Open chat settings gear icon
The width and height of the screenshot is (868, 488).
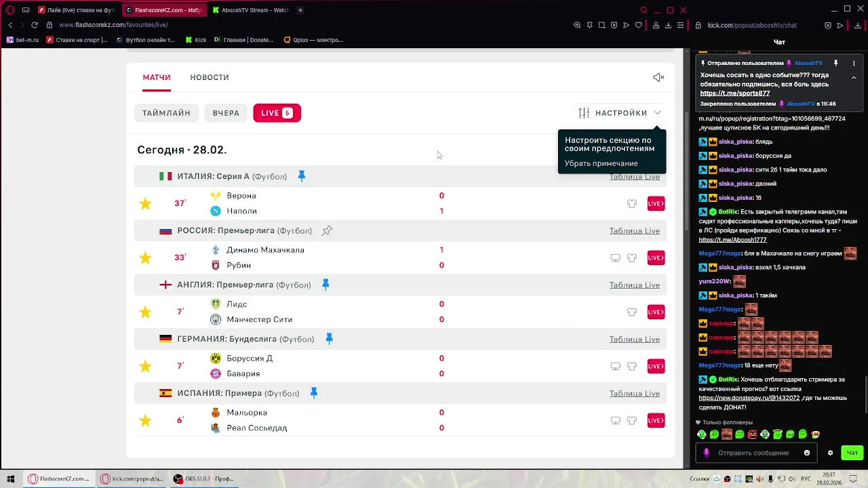coord(830,453)
